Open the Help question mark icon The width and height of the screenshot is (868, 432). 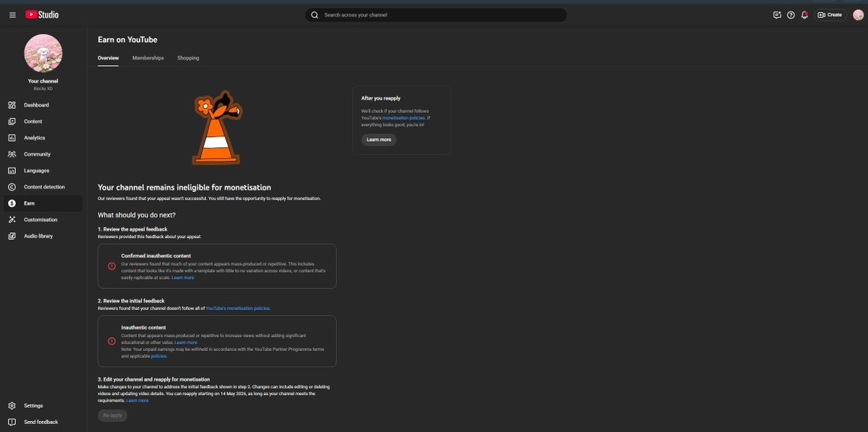coord(791,14)
